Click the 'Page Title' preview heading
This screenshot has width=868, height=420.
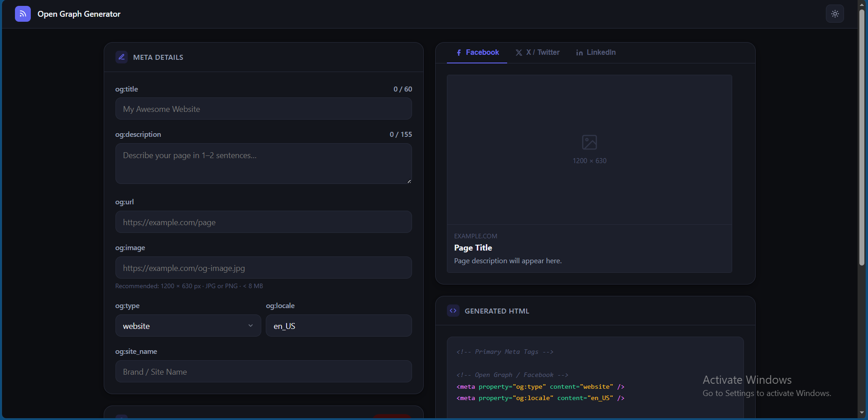pos(473,248)
